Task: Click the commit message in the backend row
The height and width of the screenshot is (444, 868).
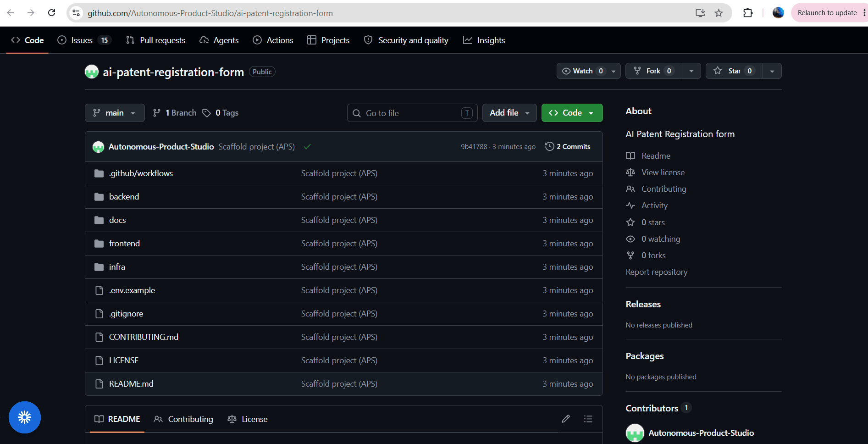Action: click(339, 197)
